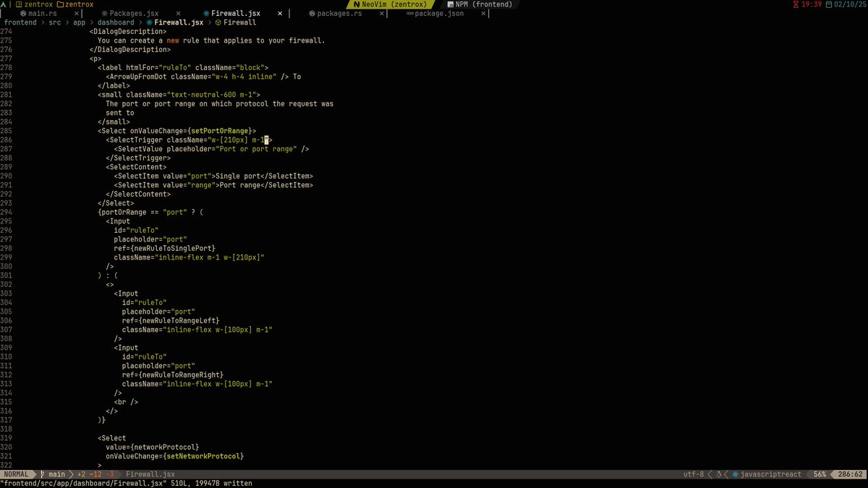This screenshot has width=868, height=488.
Task: Click the NeoVim logo in the tmux status bar
Action: coord(356,4)
